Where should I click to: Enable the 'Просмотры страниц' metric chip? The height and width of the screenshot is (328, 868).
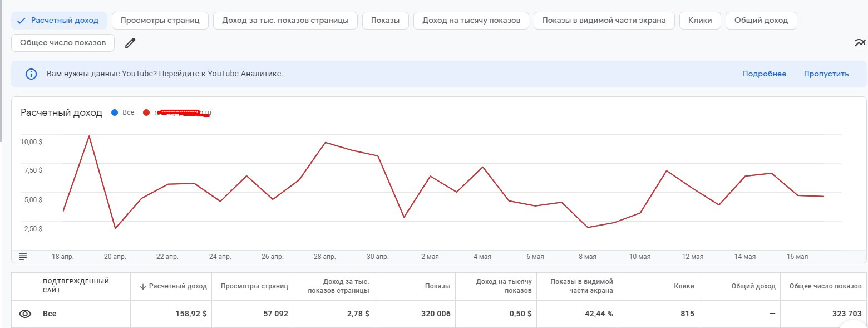[160, 21]
